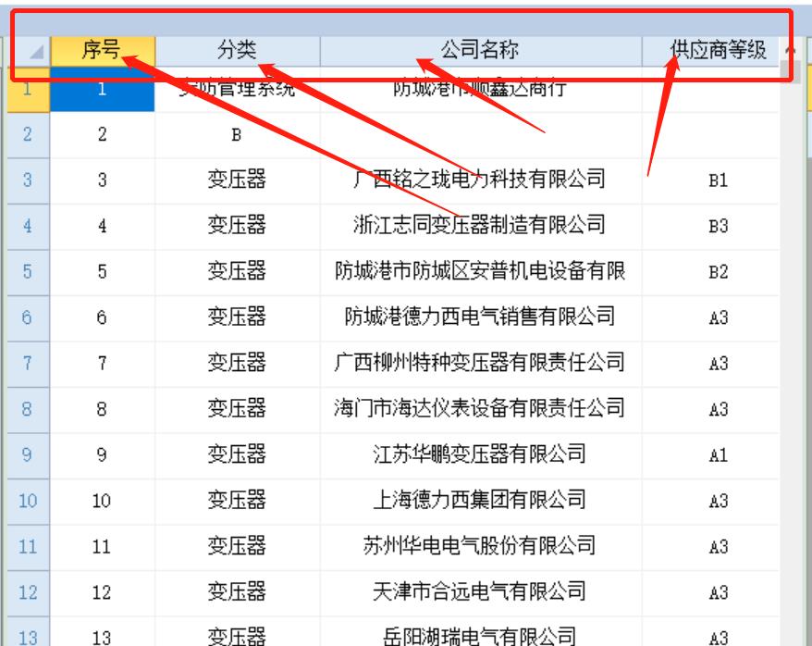Click supplier grade cell B3
Viewport: 812px width, 646px height.
pos(710,226)
